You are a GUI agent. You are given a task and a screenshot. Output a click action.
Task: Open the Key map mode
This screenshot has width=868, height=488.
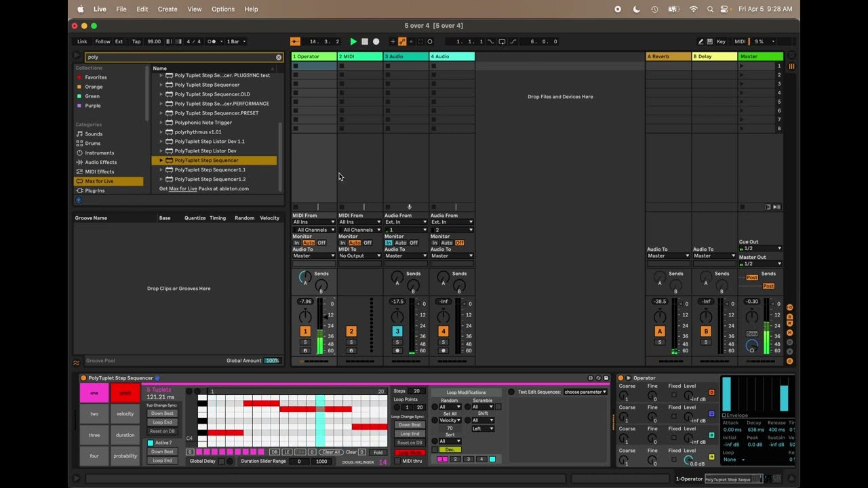click(721, 41)
